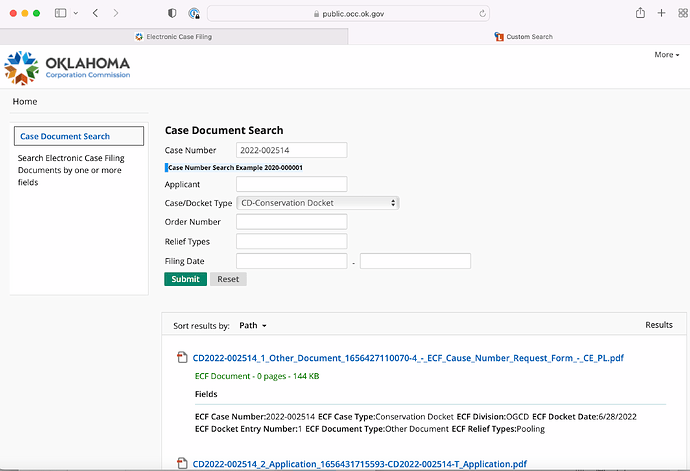Open the More dropdown menu
Image resolution: width=690 pixels, height=471 pixels.
[x=667, y=55]
